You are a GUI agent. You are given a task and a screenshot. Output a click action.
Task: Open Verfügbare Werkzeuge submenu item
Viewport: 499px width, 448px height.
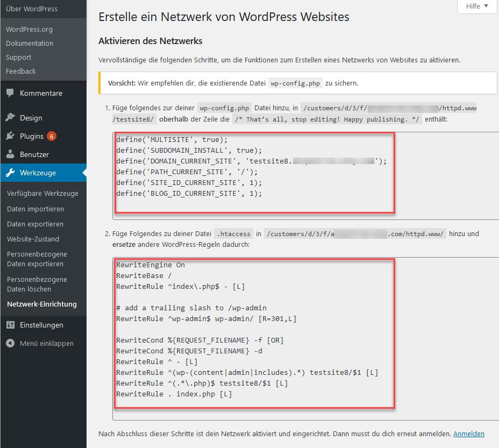coord(42,193)
